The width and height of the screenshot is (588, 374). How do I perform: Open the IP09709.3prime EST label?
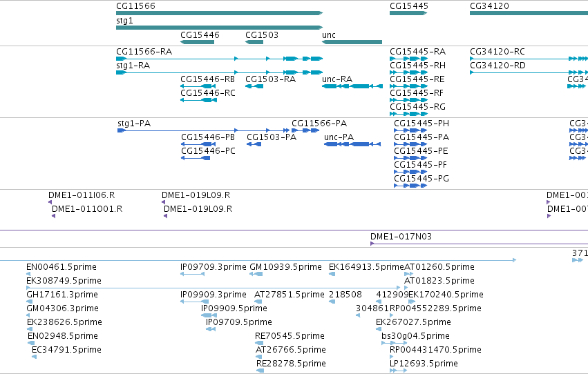point(214,267)
